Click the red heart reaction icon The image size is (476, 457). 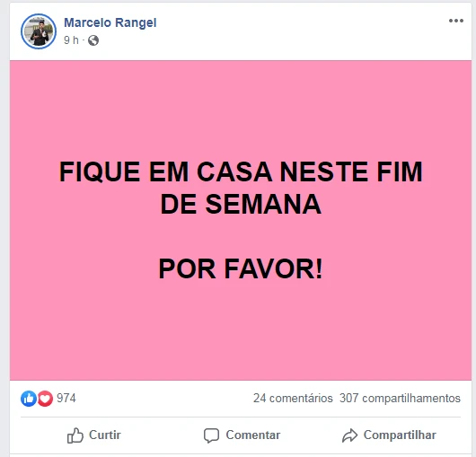click(45, 399)
